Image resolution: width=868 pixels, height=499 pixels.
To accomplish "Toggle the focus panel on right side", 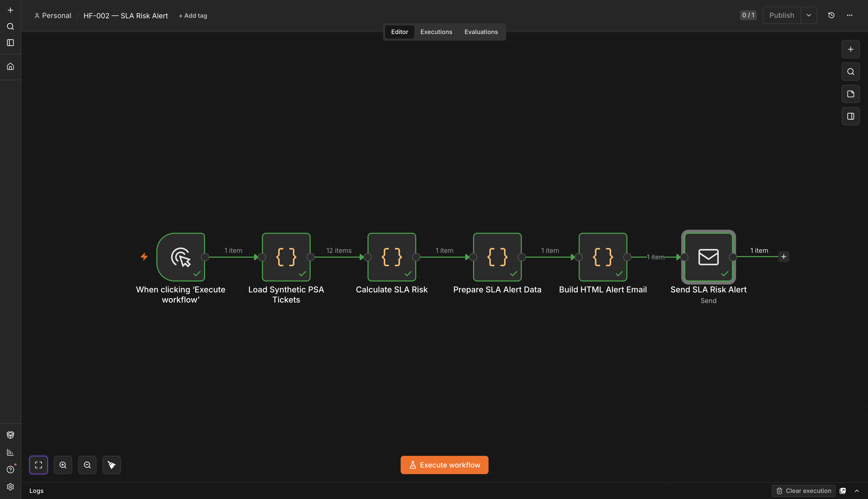I will (850, 117).
